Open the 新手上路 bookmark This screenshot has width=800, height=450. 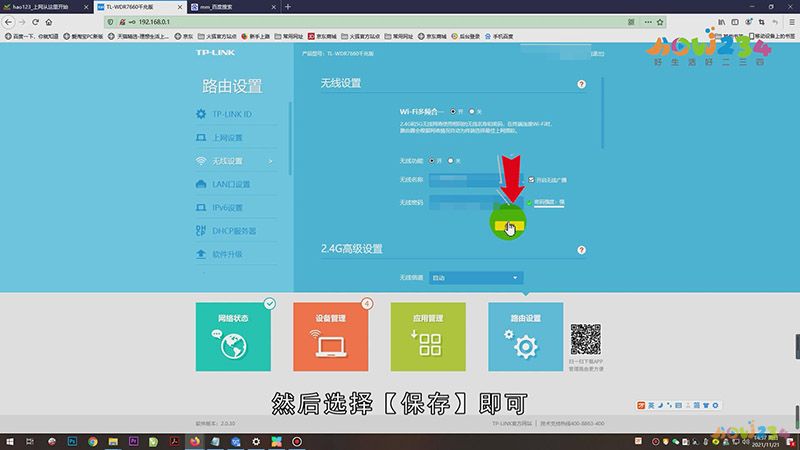(x=256, y=36)
